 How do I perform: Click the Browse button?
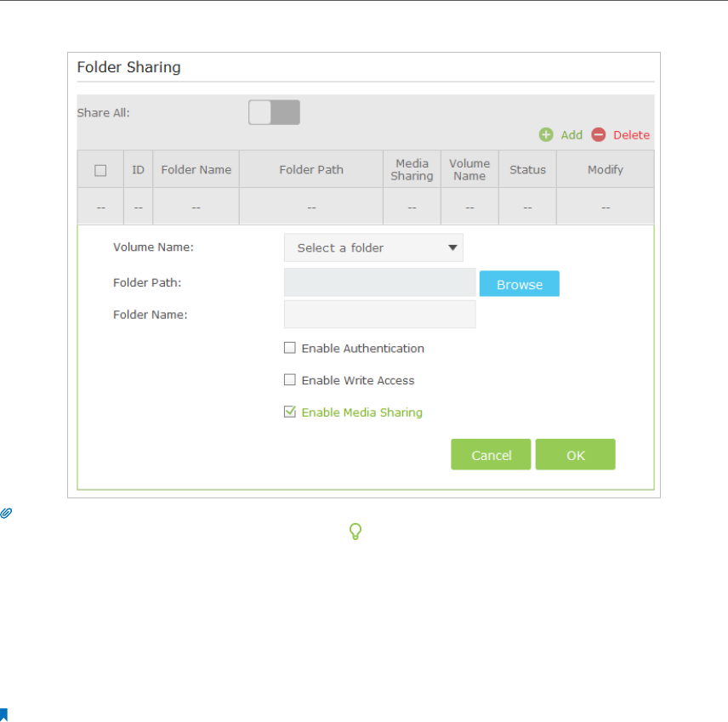pos(519,284)
